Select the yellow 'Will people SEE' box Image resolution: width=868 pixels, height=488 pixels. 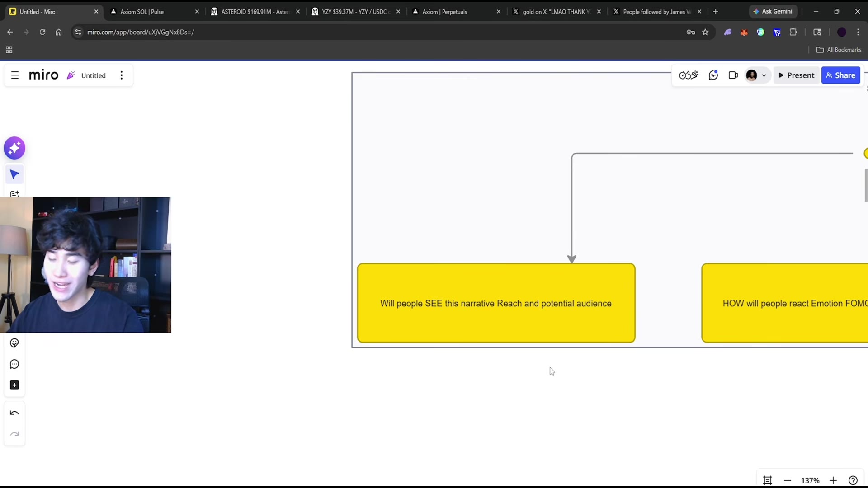pos(496,303)
